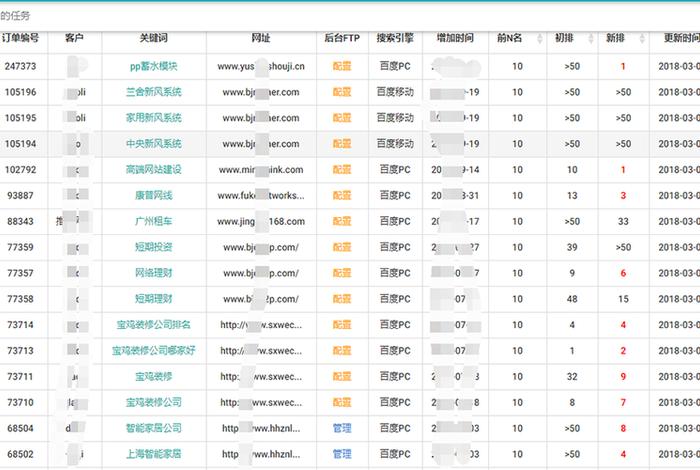This screenshot has width=700, height=470.
Task: Open keyword link 宝鸡装修公司
Action: (154, 403)
